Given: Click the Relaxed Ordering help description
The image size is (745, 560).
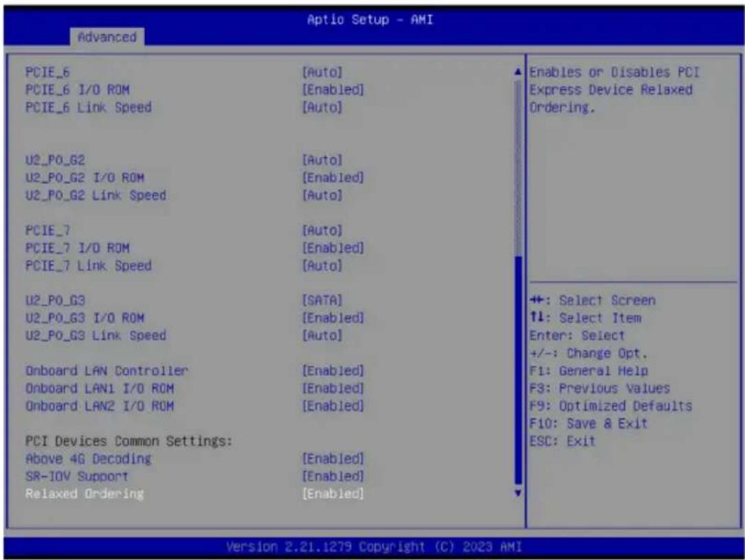Looking at the screenshot, I should click(614, 90).
